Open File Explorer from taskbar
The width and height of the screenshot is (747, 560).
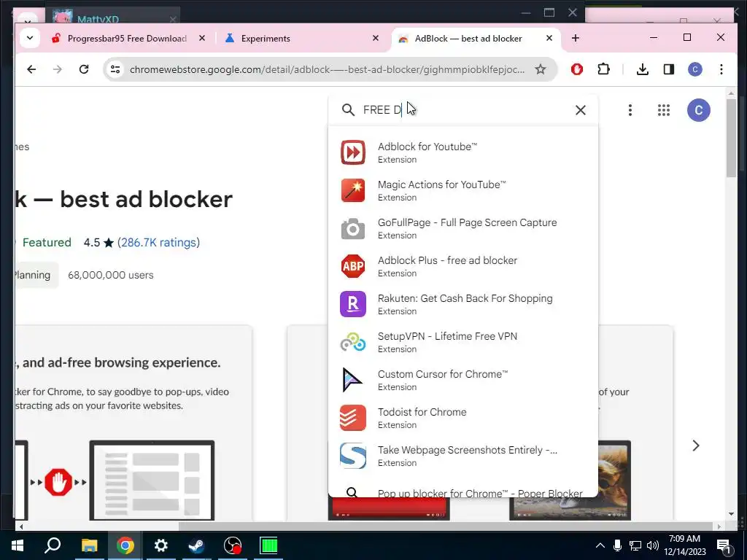(x=89, y=545)
